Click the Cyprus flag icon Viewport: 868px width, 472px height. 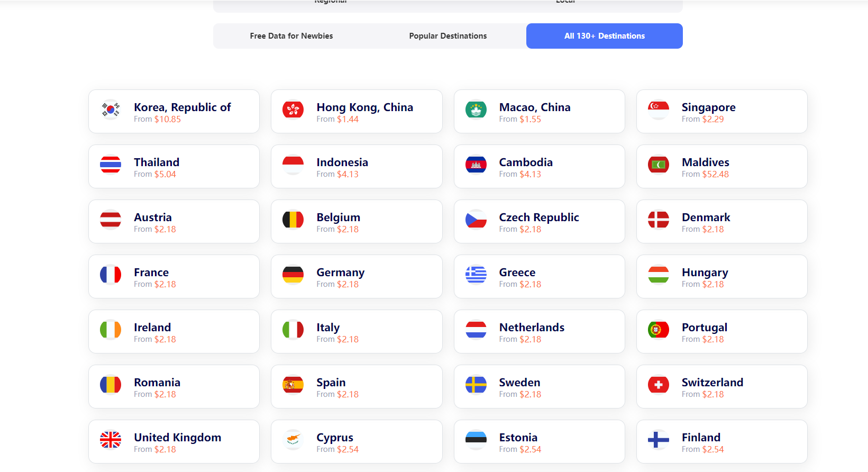coord(293,440)
